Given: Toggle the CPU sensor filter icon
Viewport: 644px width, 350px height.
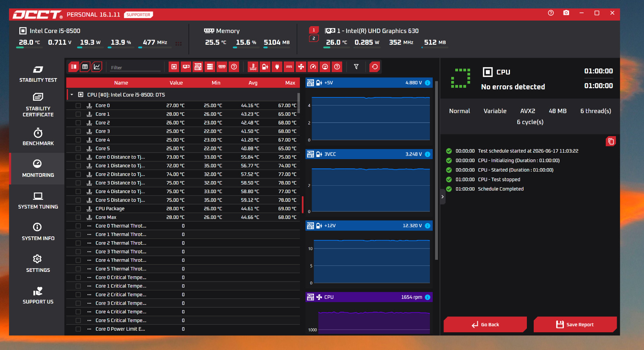Looking at the screenshot, I should (174, 67).
